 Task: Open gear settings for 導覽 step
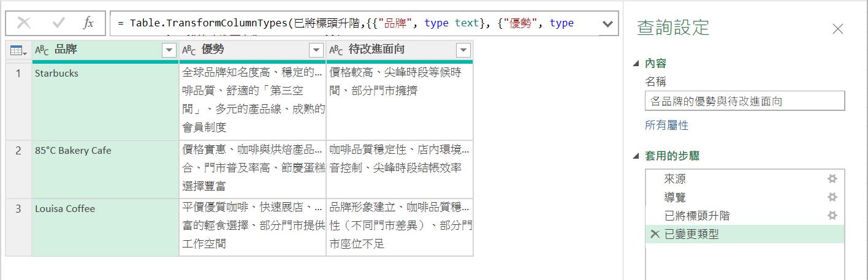(x=832, y=197)
